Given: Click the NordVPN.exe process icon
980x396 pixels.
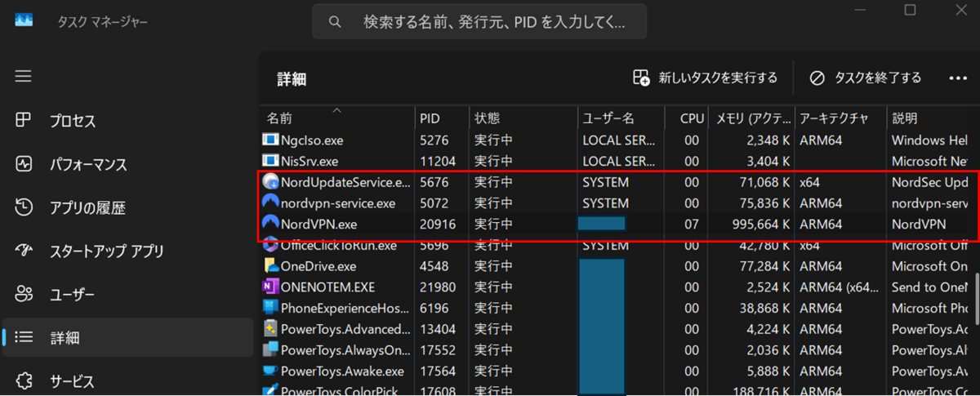Looking at the screenshot, I should [270, 223].
